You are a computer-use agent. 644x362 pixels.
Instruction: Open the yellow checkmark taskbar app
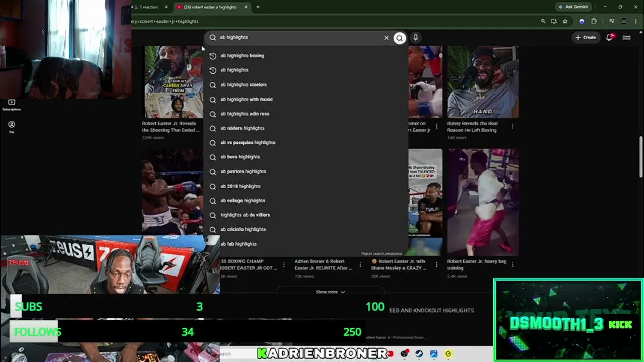click(x=448, y=354)
